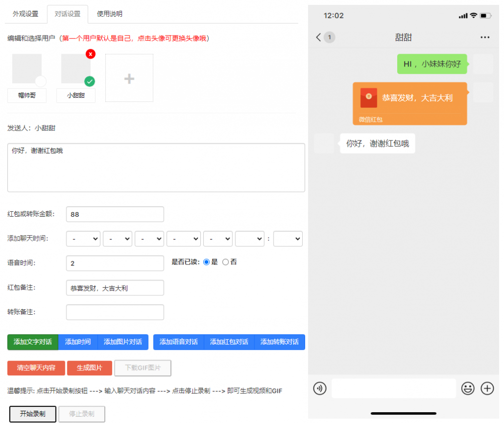Viewport: 504px width, 424px height.
Task: Click the green checkmark on 小甜甜 avatar
Action: [x=89, y=82]
